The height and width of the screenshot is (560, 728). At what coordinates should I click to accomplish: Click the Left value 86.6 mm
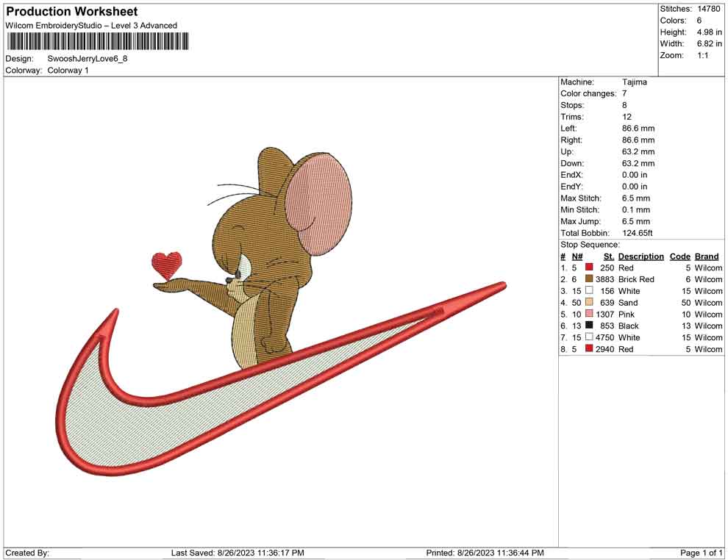click(x=638, y=129)
